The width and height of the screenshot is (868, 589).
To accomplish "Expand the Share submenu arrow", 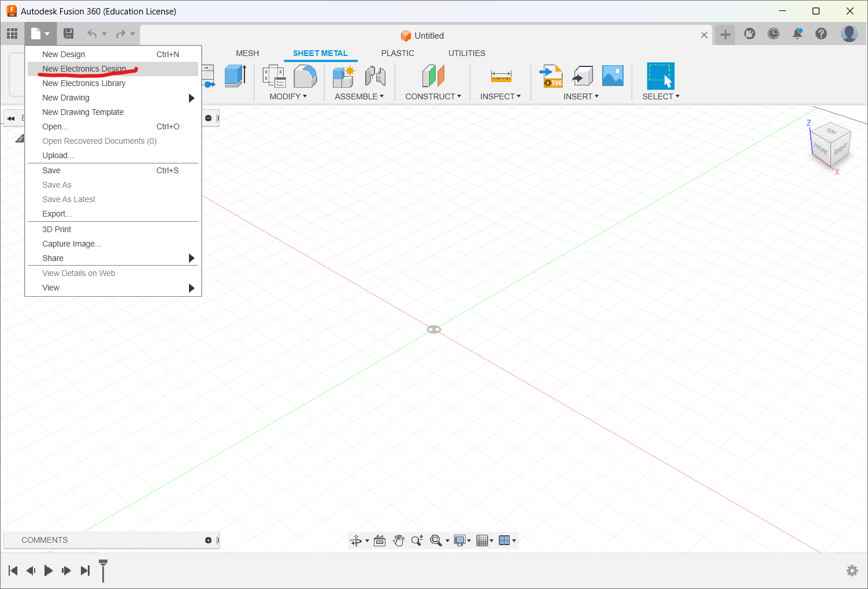I will (x=191, y=258).
